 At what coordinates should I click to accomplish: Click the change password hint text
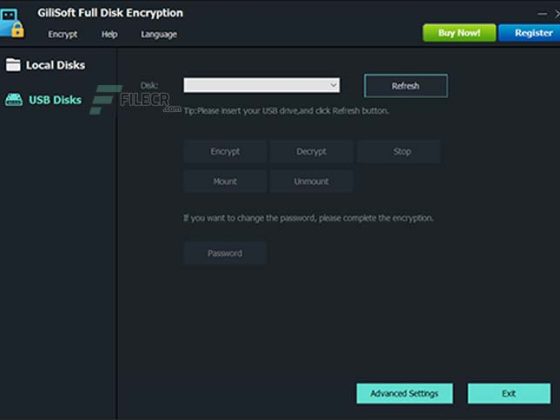[x=308, y=218]
